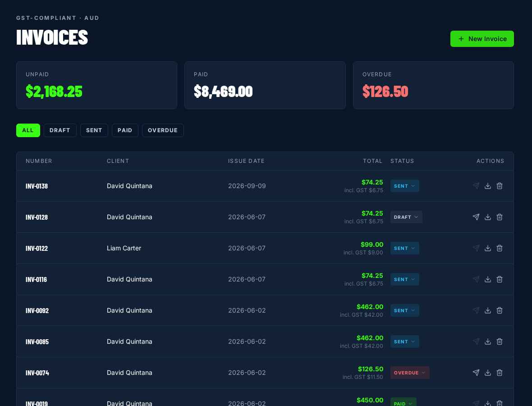Download invoice INV-0074
The image size is (532, 406).
coord(487,373)
